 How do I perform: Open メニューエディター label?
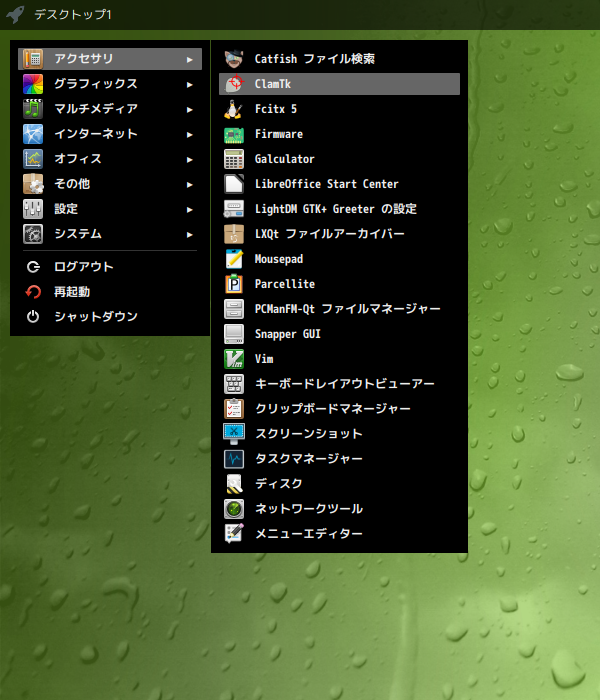tap(309, 534)
